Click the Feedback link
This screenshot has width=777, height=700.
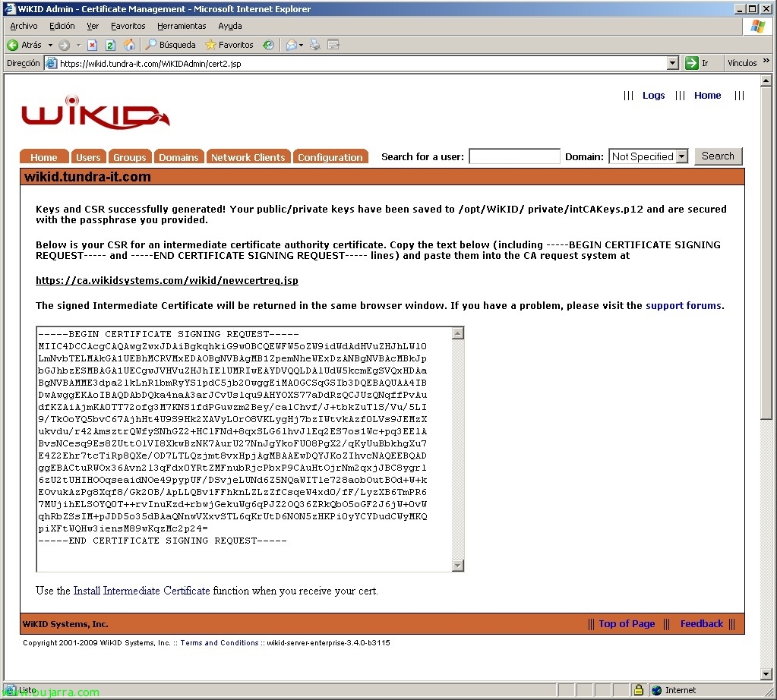point(701,624)
